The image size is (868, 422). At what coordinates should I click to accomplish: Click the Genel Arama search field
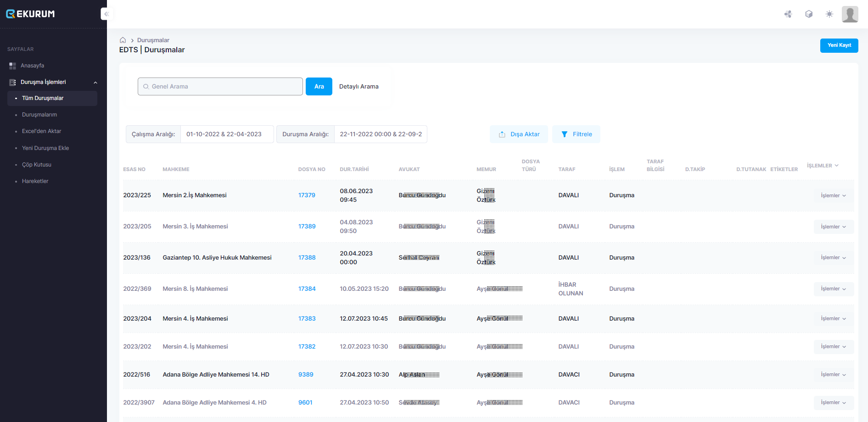click(220, 86)
